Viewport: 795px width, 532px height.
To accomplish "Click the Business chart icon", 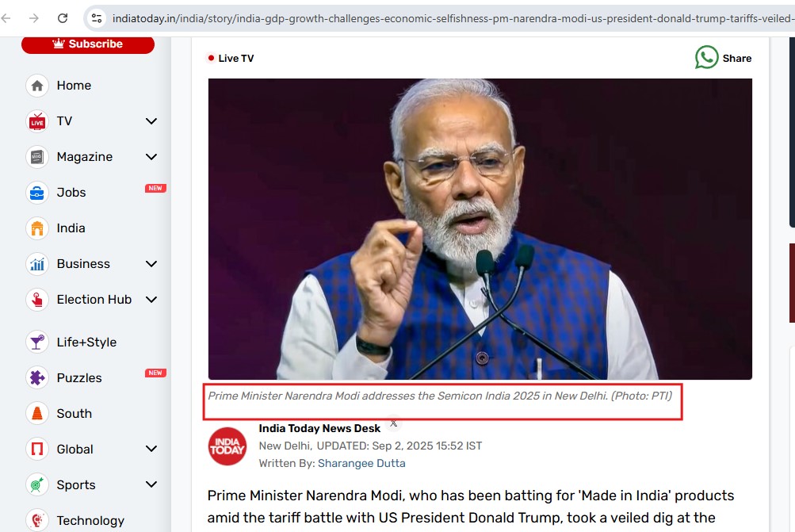I will pyautogui.click(x=36, y=264).
